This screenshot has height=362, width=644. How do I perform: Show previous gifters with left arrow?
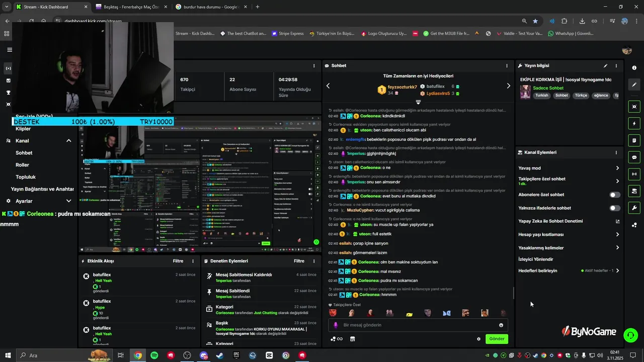coord(328,86)
